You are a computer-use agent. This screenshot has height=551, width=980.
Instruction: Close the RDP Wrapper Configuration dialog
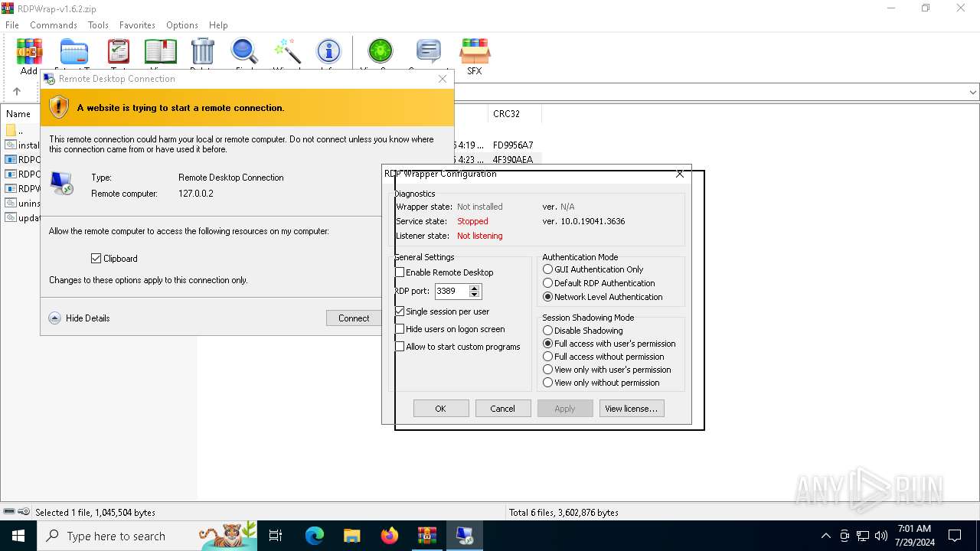[680, 174]
